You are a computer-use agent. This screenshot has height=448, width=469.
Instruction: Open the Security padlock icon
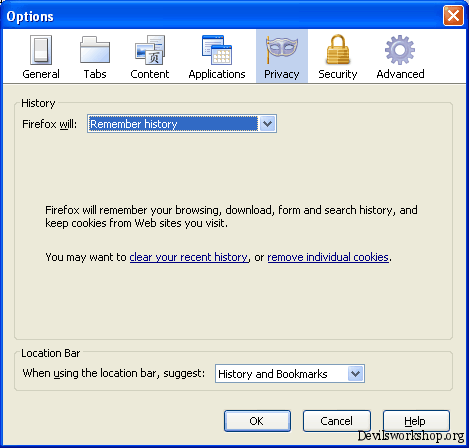pyautogui.click(x=338, y=49)
